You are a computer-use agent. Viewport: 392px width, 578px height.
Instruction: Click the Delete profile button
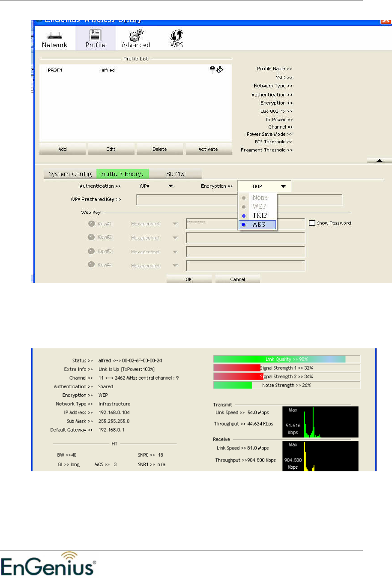tap(160, 149)
